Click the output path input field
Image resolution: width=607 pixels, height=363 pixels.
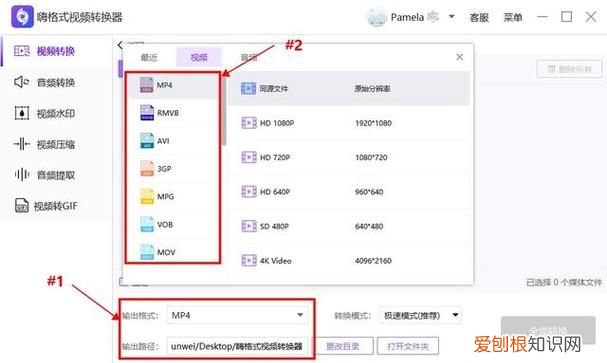[237, 346]
